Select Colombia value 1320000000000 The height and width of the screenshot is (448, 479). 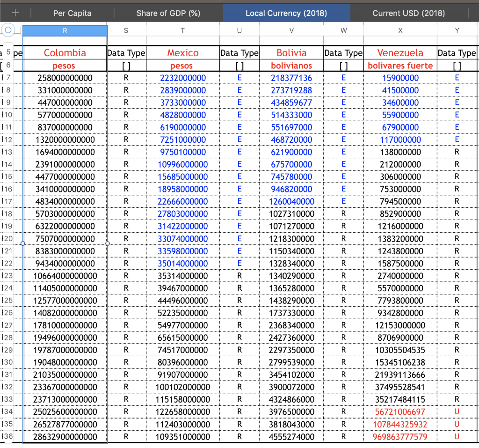(x=65, y=140)
